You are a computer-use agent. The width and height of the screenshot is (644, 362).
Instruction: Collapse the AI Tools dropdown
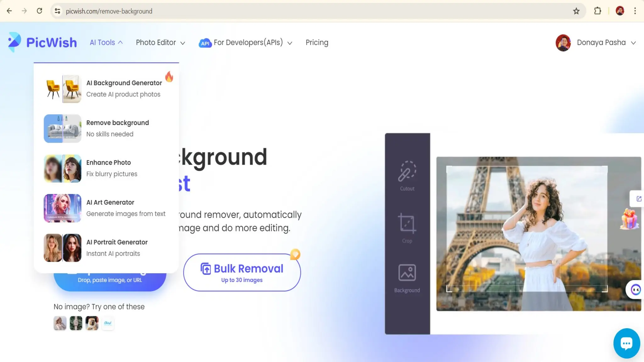coord(106,42)
